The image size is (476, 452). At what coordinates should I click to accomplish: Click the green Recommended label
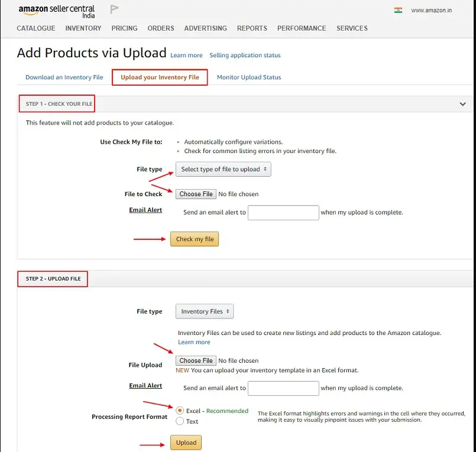click(x=227, y=411)
